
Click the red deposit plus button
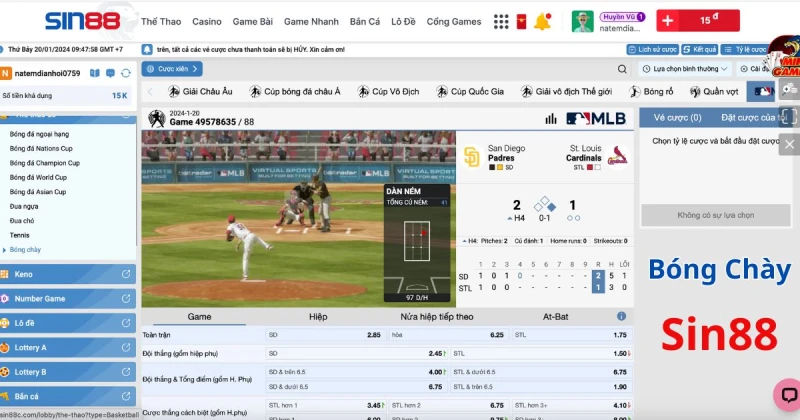[x=667, y=21]
